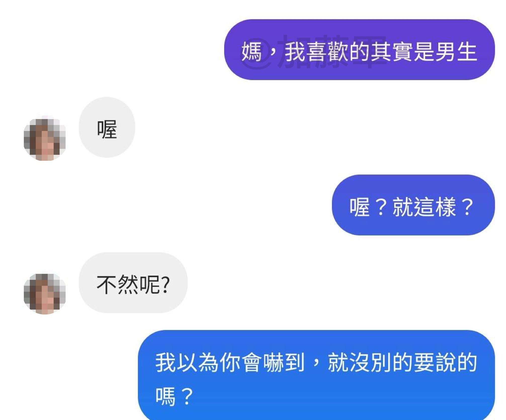Select the blue 喔？就這樣？ message bubble
The height and width of the screenshot is (420, 506).
pos(413,205)
